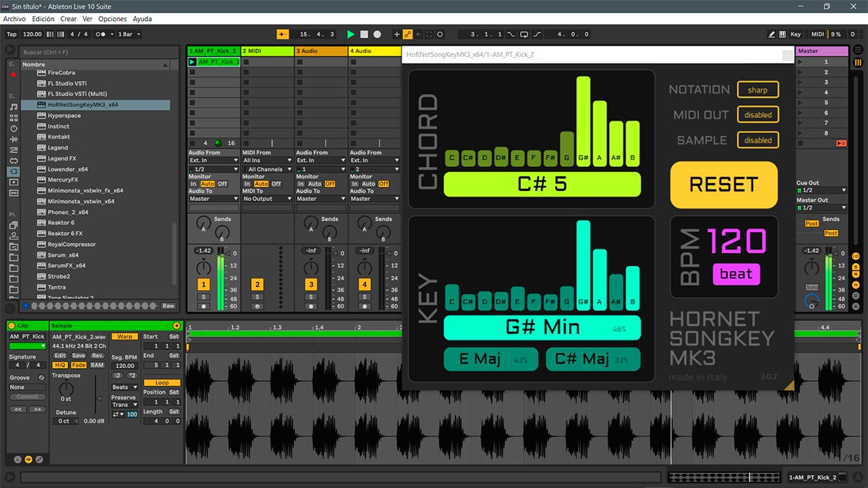Show the browser preview headphone button
The width and height of the screenshot is (868, 488).
tap(26, 306)
